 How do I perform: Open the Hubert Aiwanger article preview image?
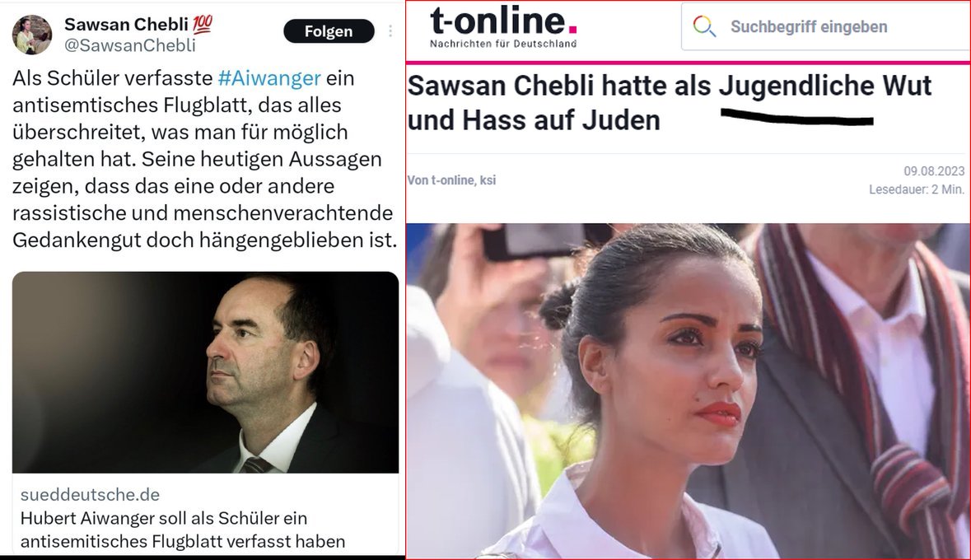(206, 372)
